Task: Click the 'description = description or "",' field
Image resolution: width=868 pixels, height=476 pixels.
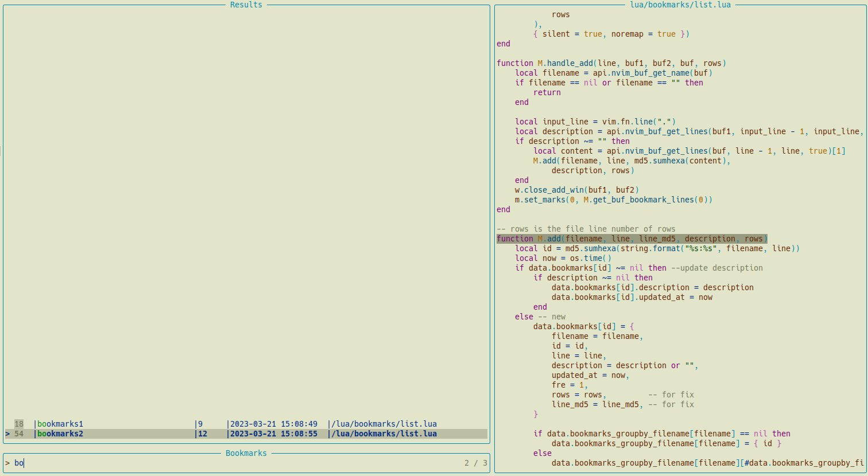Action: [625, 365]
